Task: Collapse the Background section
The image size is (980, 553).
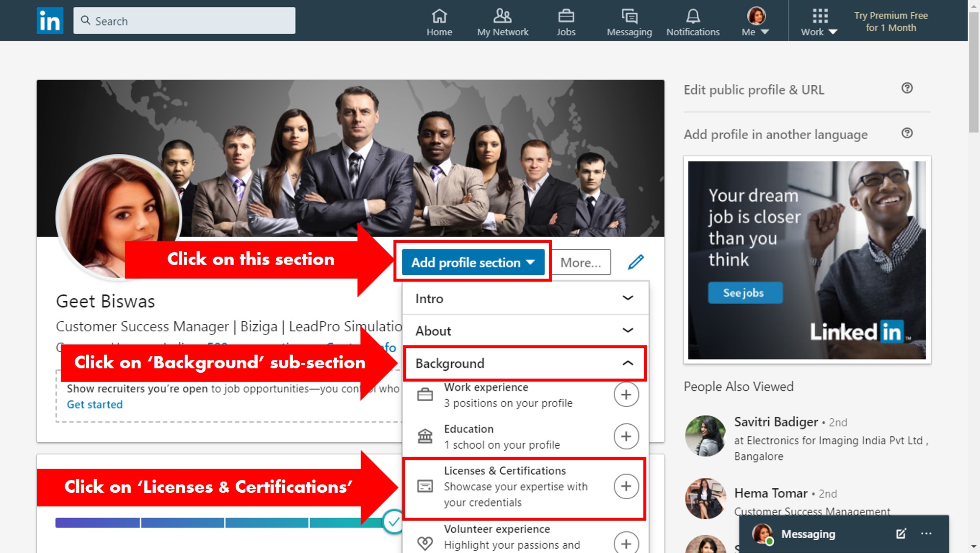Action: 628,363
